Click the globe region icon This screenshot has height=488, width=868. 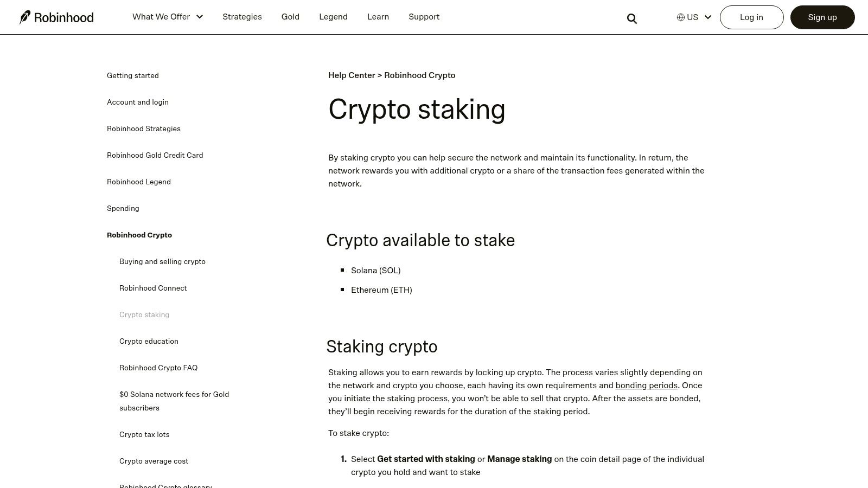tap(680, 17)
